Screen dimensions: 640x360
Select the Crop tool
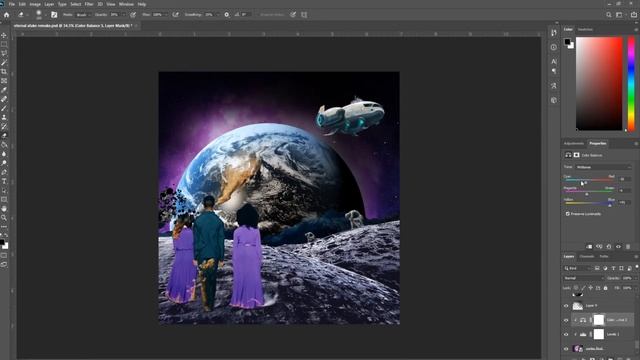4,72
